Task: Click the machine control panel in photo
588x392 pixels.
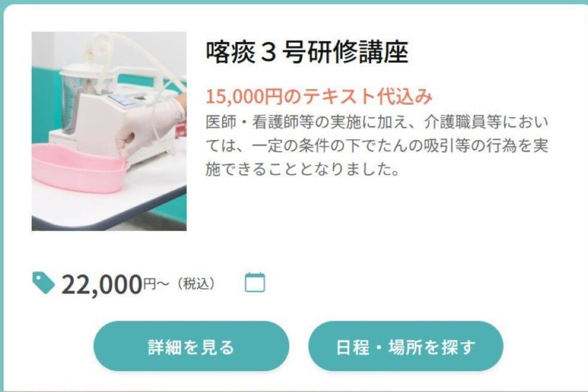Action: click(124, 99)
